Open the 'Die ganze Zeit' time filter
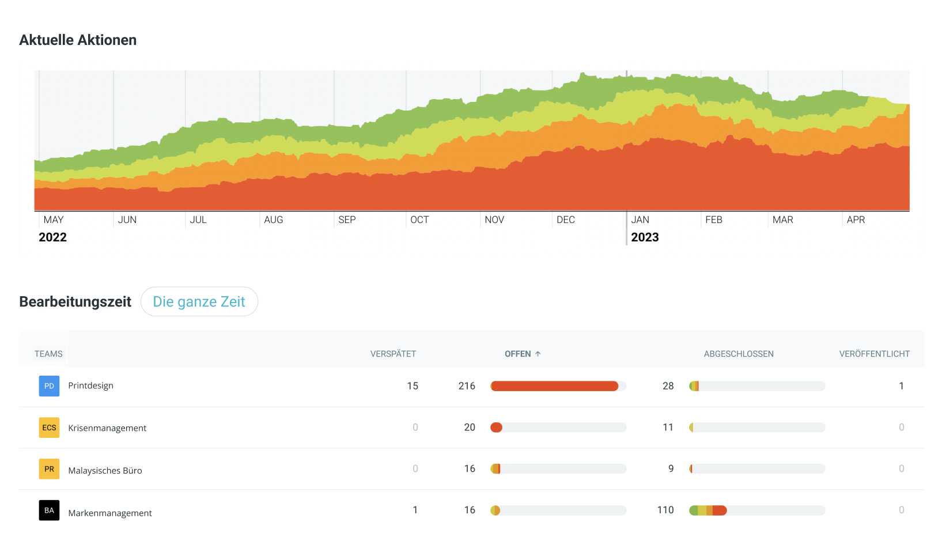Viewport: 942px width, 560px height. point(199,301)
